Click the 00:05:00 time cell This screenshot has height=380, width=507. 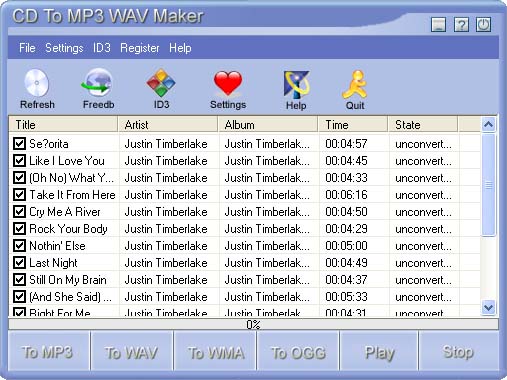pos(346,246)
